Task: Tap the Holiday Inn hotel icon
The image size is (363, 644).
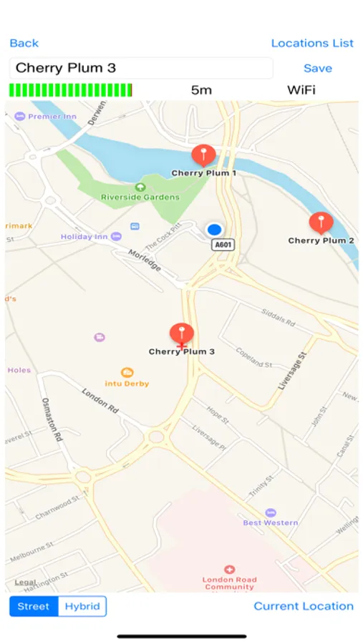Action: (117, 236)
